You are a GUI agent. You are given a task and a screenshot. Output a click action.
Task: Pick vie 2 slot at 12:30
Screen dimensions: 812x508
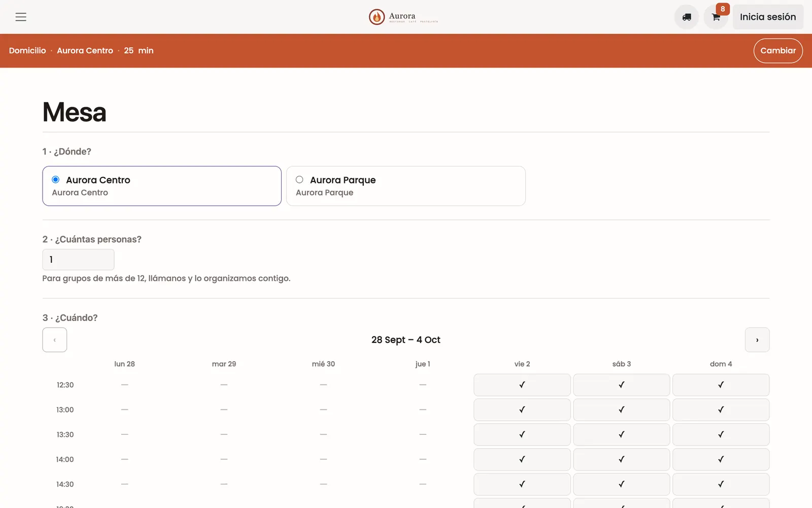522,385
